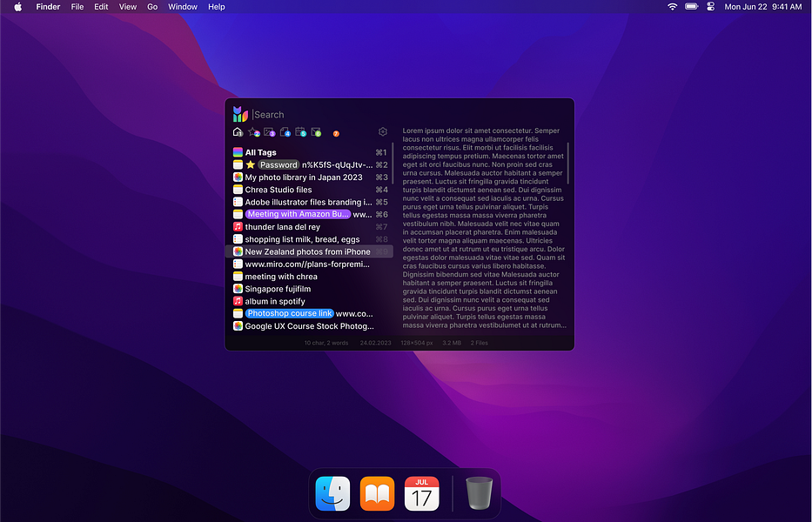Launch Books from the Dock
Viewport: 812px width, 522px height.
pyautogui.click(x=377, y=494)
